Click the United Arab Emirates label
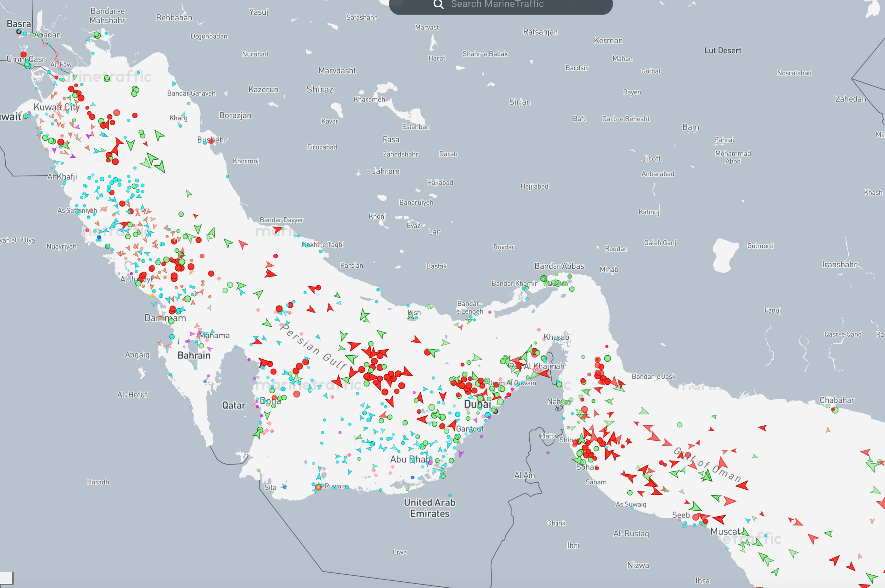885x588 pixels. pos(430,508)
